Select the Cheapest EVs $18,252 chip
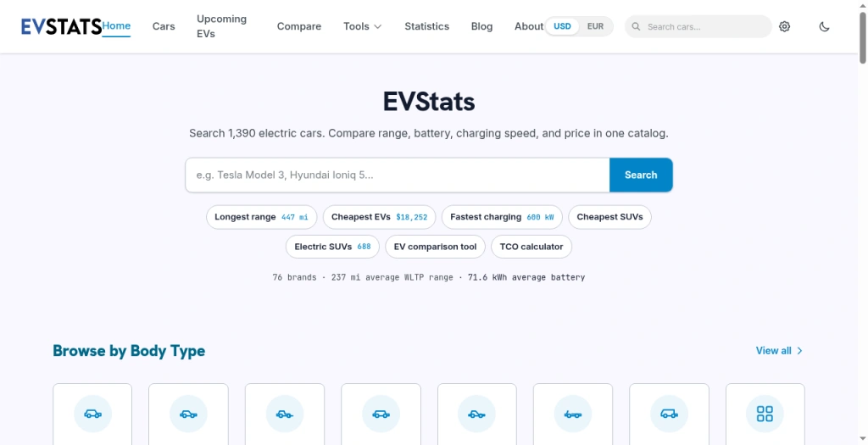Screen dimensions: 868x445 [x=379, y=217]
